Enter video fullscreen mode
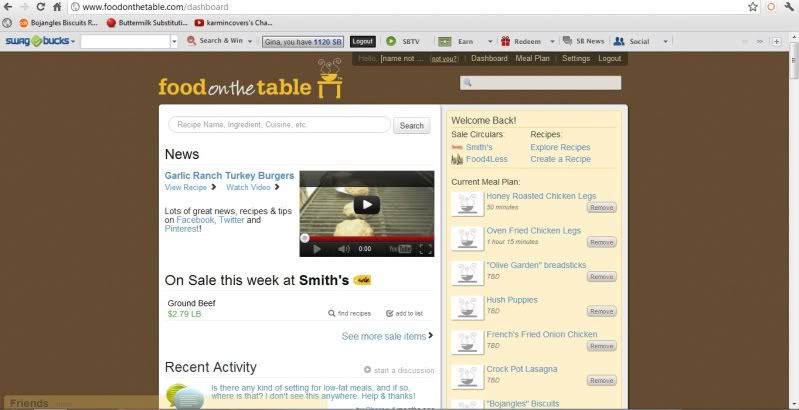Image resolution: width=799 pixels, height=410 pixels. (425, 249)
